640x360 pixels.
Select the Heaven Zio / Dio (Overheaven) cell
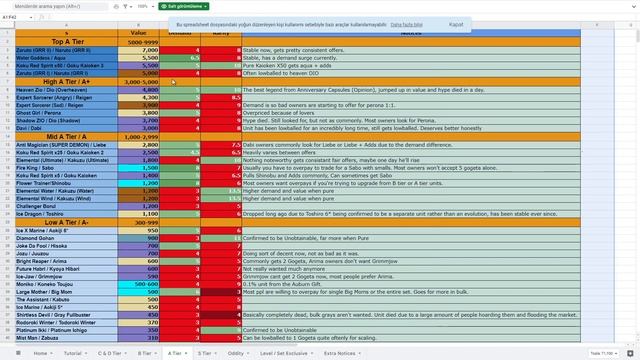coord(67,90)
